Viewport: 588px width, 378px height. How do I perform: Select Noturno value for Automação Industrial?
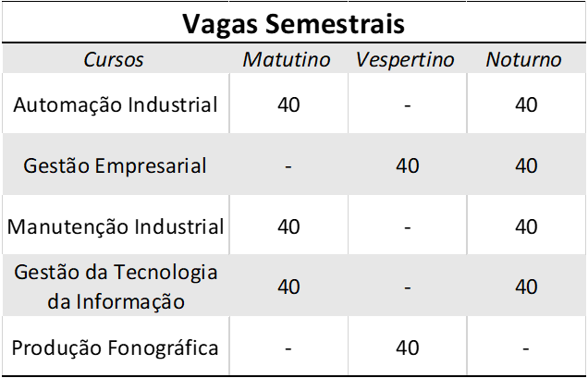coord(526,104)
